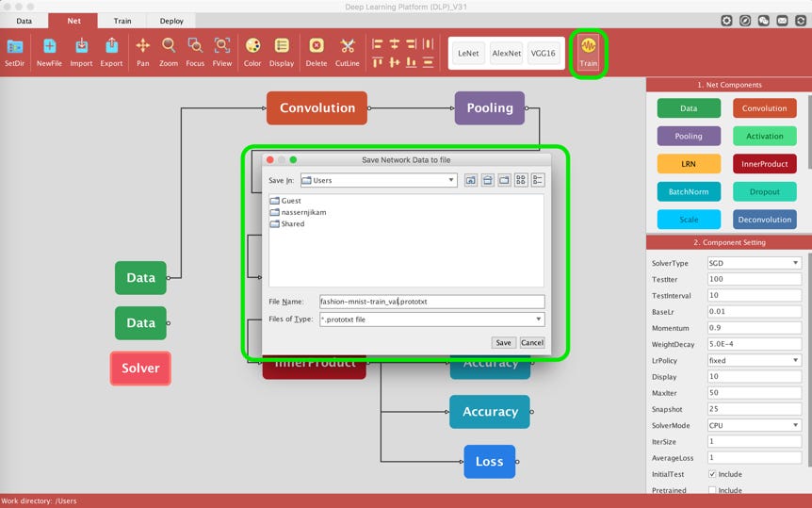Load the AlexNet preset network
This screenshot has width=812, height=508.
click(507, 53)
